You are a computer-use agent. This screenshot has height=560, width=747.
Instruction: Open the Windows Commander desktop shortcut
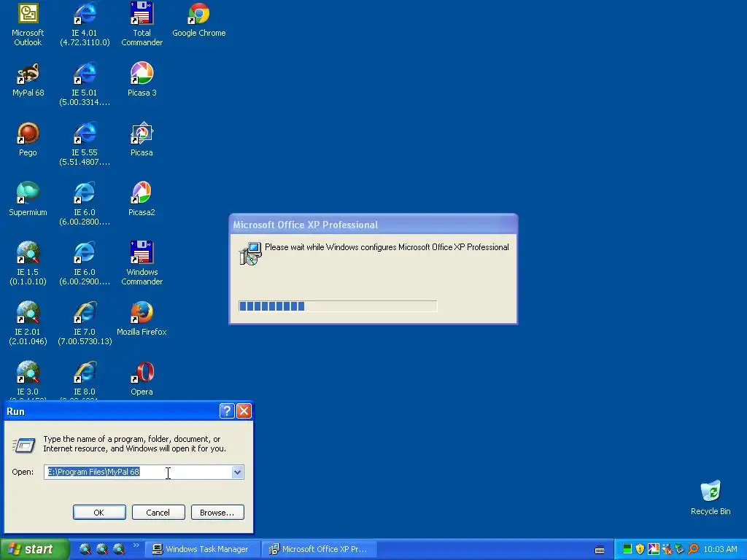click(142, 263)
